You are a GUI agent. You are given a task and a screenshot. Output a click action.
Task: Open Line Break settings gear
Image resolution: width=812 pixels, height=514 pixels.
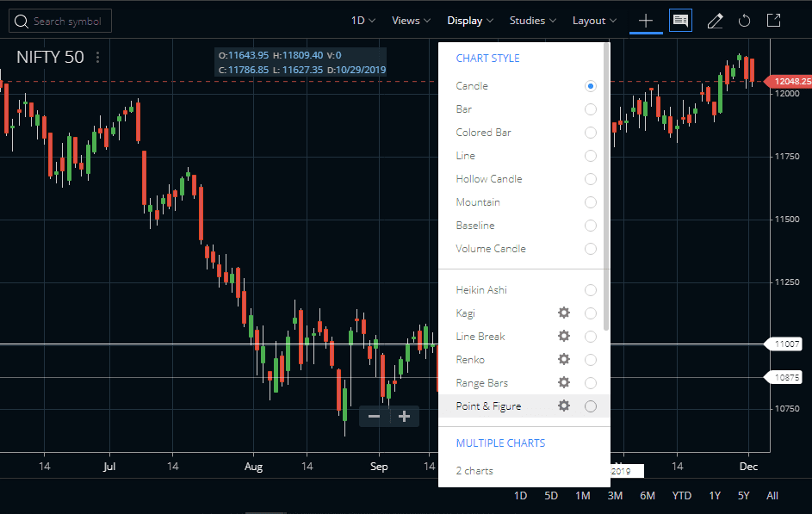(564, 336)
